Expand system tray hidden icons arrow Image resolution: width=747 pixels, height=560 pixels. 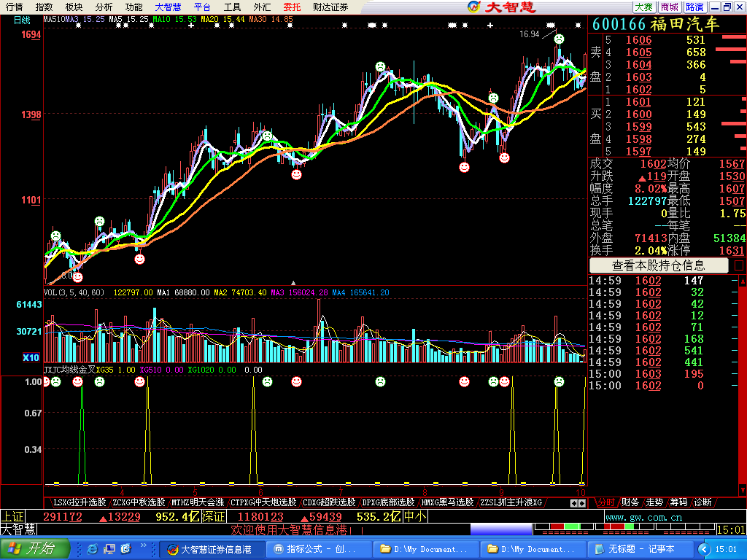[704, 549]
